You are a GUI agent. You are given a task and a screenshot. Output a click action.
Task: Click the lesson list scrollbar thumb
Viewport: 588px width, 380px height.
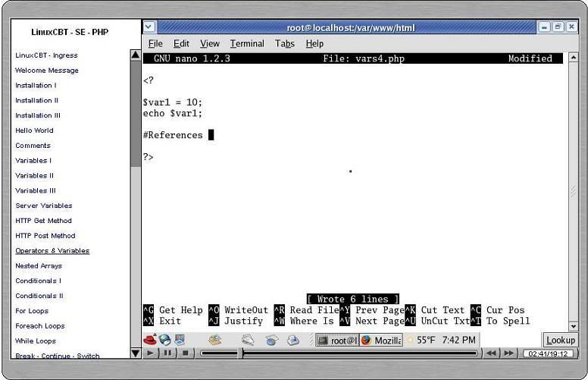coord(136,114)
